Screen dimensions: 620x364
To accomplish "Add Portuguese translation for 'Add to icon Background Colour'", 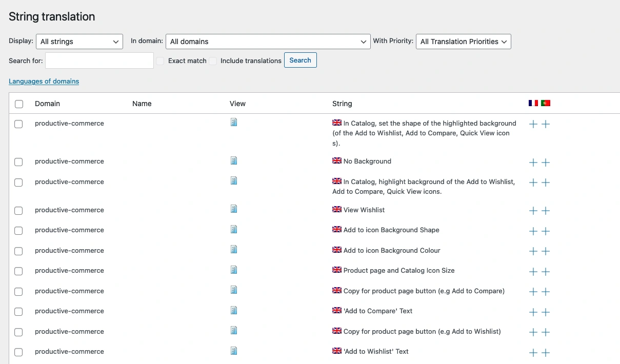I will [546, 251].
